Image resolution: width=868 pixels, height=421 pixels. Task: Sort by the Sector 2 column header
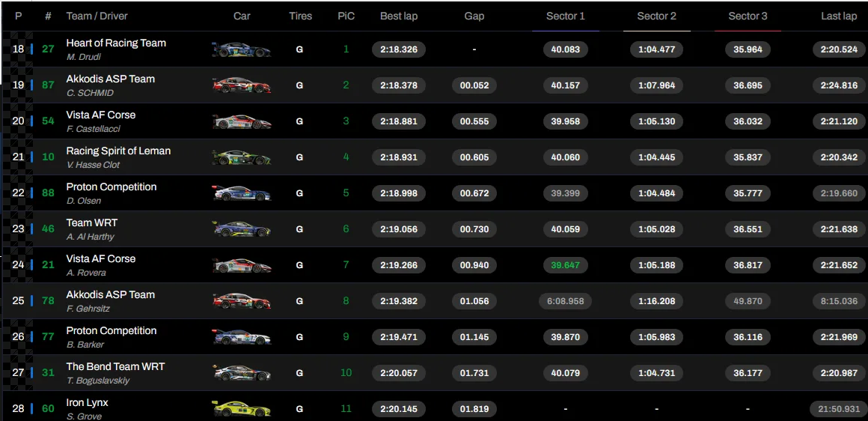[x=656, y=16]
